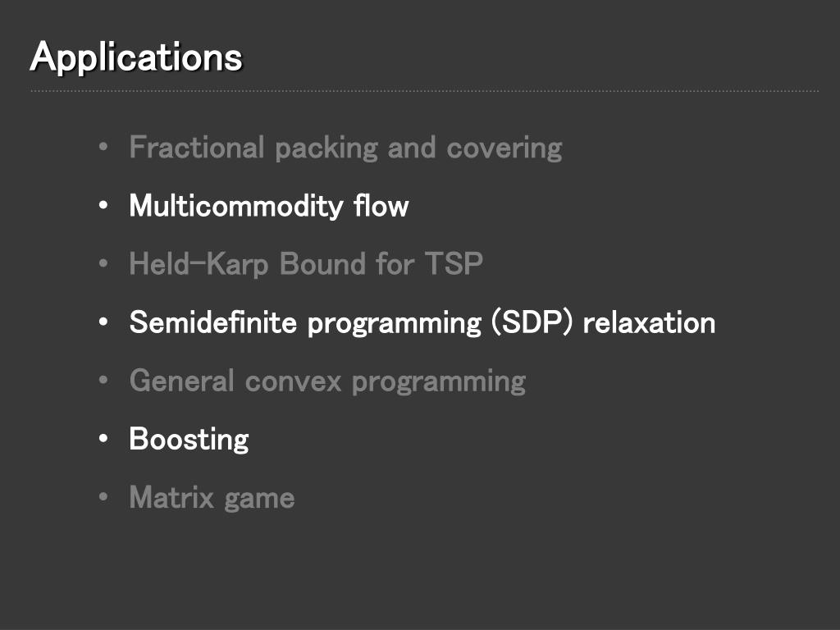
Task: Click the word TSP in the third bullet
Action: (x=454, y=263)
